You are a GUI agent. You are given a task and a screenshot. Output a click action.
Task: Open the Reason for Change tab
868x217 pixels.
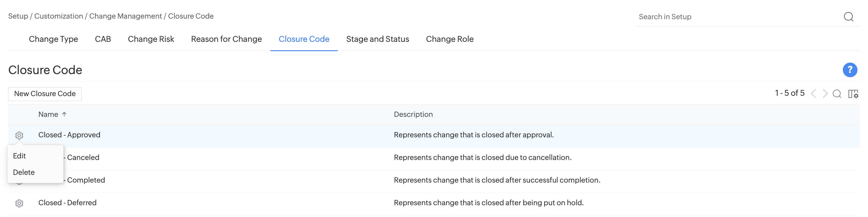226,39
